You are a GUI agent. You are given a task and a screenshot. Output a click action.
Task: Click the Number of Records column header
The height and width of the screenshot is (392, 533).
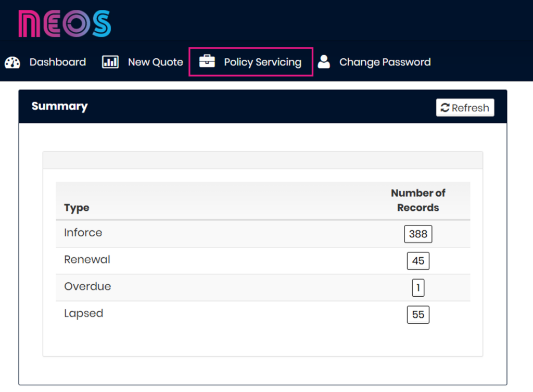418,200
